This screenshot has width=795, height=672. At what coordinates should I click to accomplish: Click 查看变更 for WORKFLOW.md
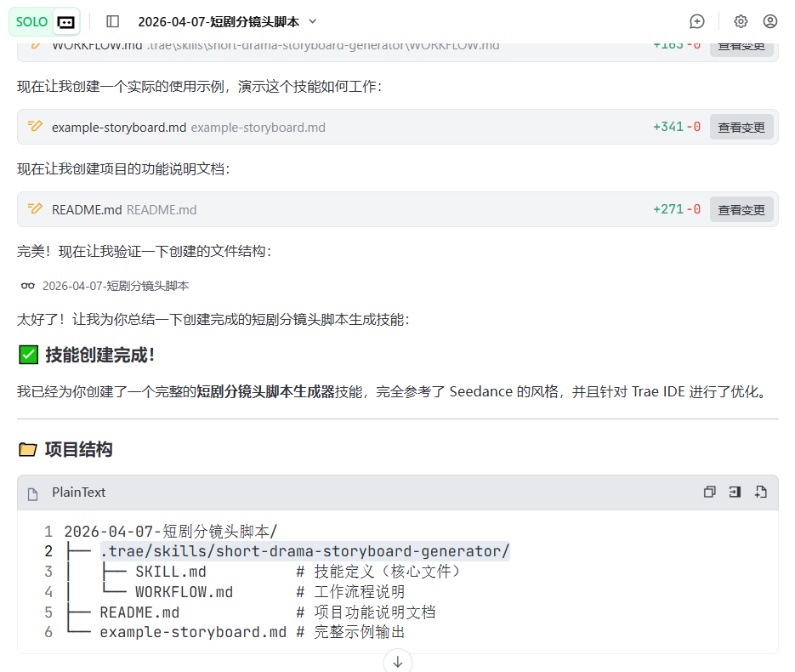pos(741,47)
